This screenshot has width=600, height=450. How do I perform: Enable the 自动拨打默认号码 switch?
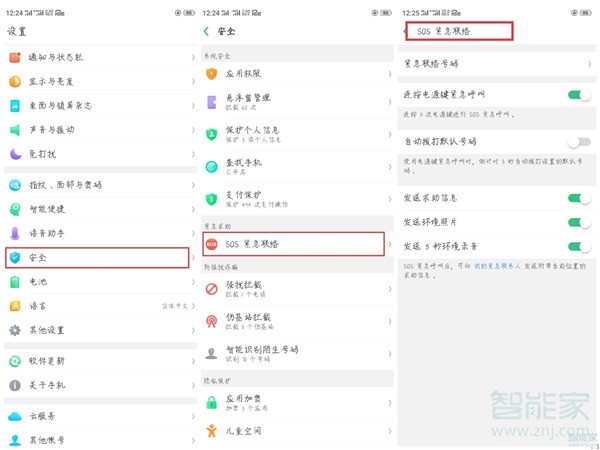(x=578, y=142)
